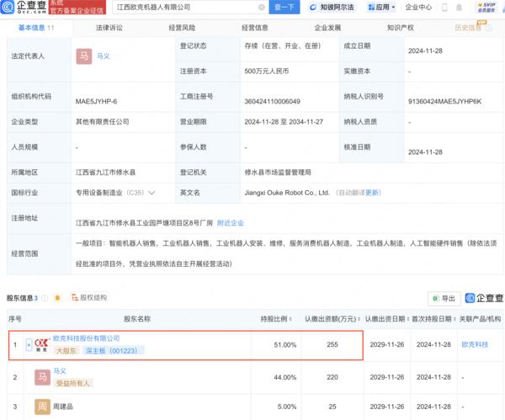
Task: Click the Qcc.com logo icon
Action: click(x=8, y=7)
